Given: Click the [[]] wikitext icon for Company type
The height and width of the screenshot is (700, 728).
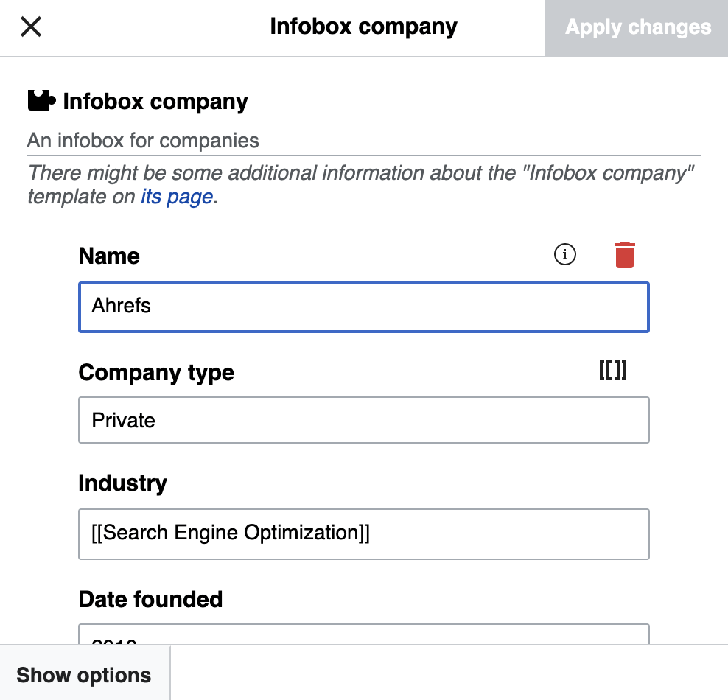Looking at the screenshot, I should coord(612,371).
